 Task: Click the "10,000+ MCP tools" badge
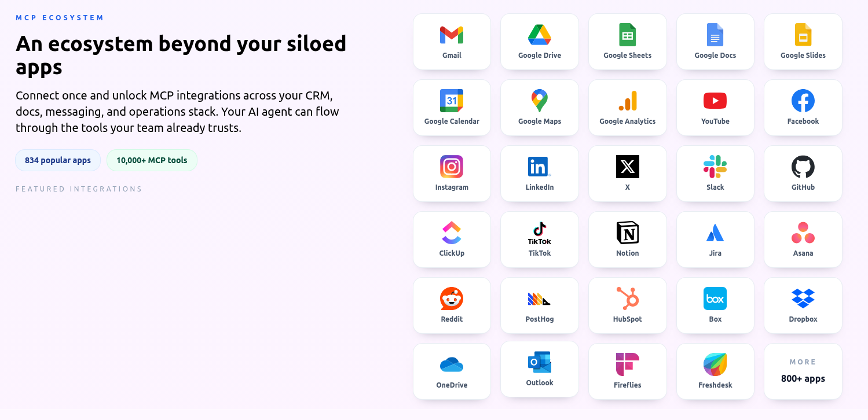click(x=152, y=160)
